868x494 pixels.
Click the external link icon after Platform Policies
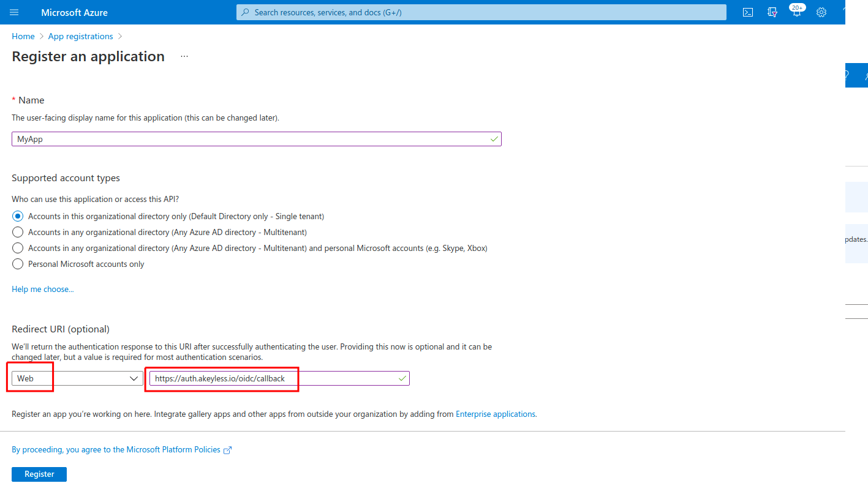[x=228, y=450]
